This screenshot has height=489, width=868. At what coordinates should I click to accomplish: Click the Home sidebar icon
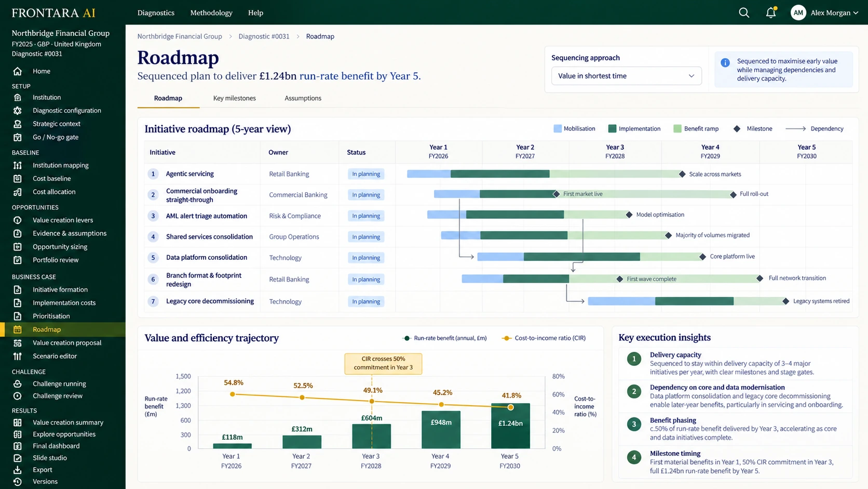(x=18, y=71)
